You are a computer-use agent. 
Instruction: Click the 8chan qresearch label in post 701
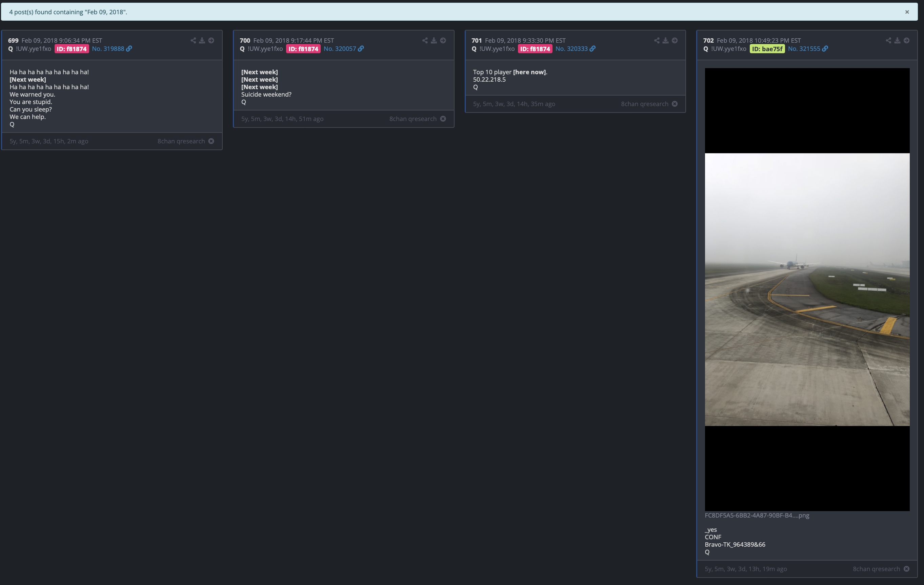[645, 104]
